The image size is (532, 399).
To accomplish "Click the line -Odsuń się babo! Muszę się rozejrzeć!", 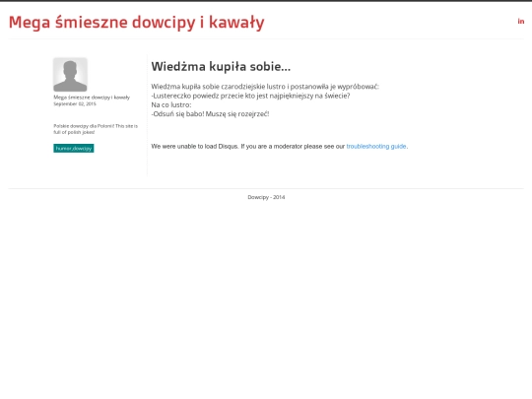I will [210, 114].
